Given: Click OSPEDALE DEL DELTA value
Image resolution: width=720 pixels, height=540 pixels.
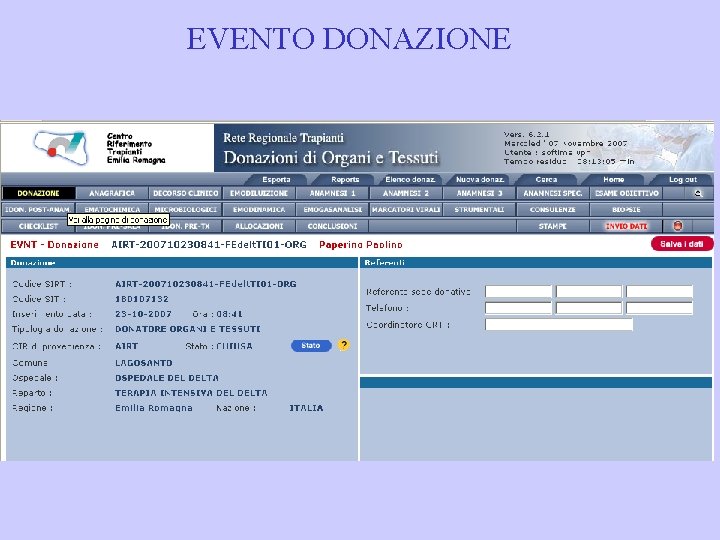Looking at the screenshot, I should coord(167,378).
